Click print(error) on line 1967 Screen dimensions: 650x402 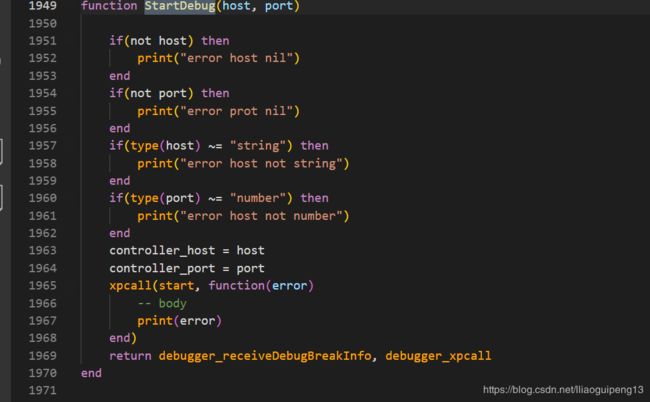click(179, 321)
